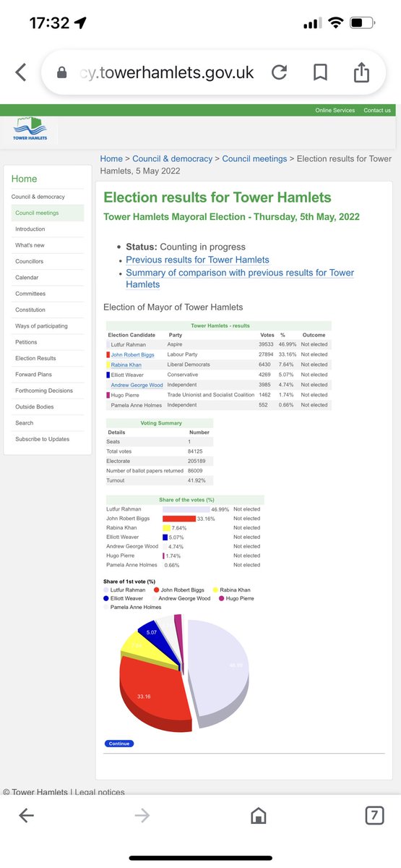Click Home in the breadcrumb trail
Screen dimensions: 401x868
point(111,158)
